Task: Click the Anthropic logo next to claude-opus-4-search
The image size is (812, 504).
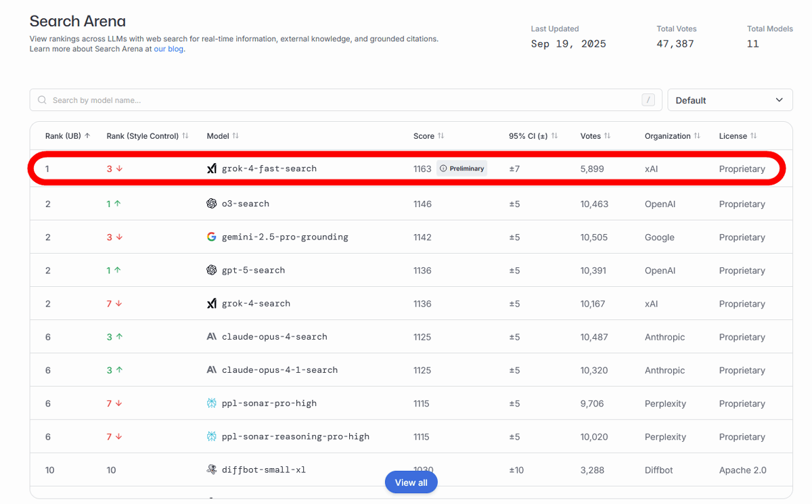Action: click(212, 337)
